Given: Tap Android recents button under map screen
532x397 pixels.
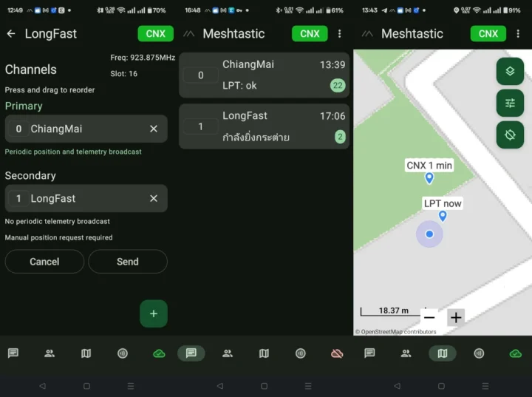Looking at the screenshot, I should (485, 386).
